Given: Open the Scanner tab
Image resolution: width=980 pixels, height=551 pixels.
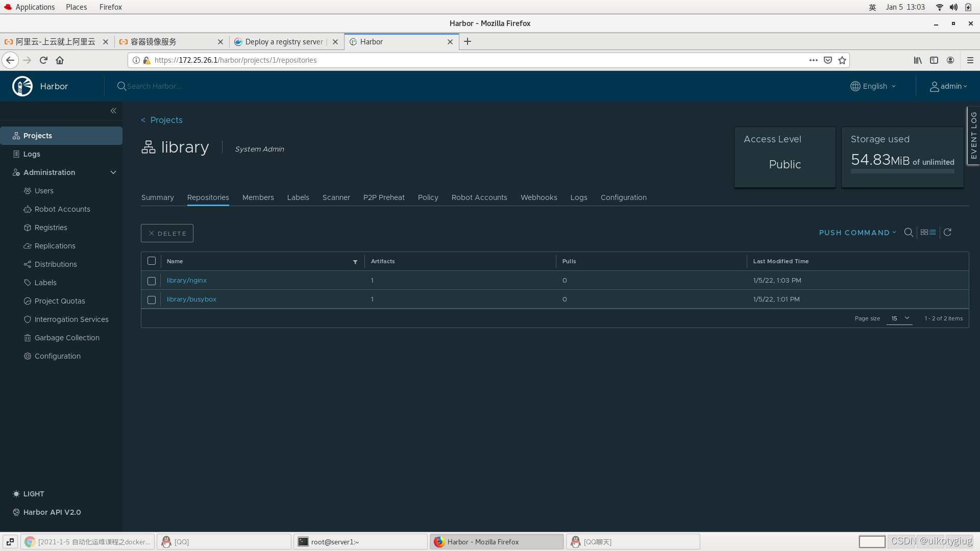Looking at the screenshot, I should [x=336, y=197].
